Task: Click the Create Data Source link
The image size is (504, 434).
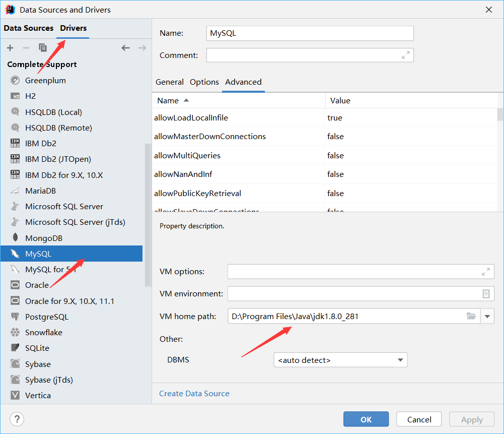Action: click(x=194, y=394)
